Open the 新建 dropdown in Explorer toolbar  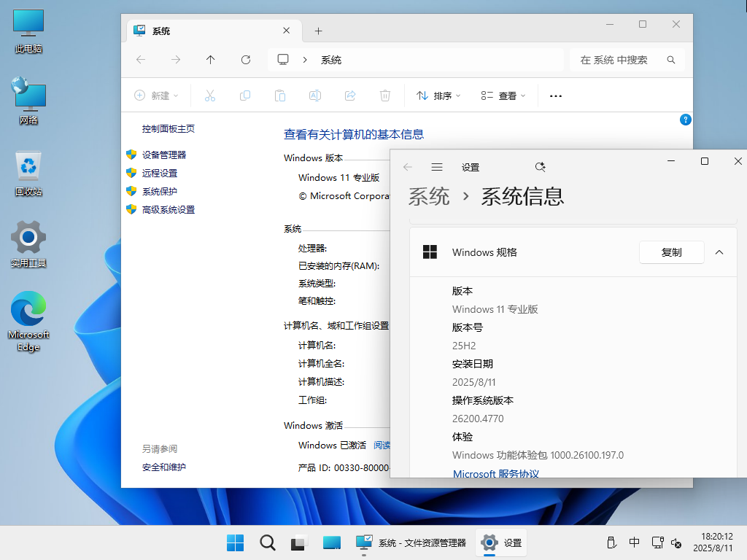tap(156, 96)
